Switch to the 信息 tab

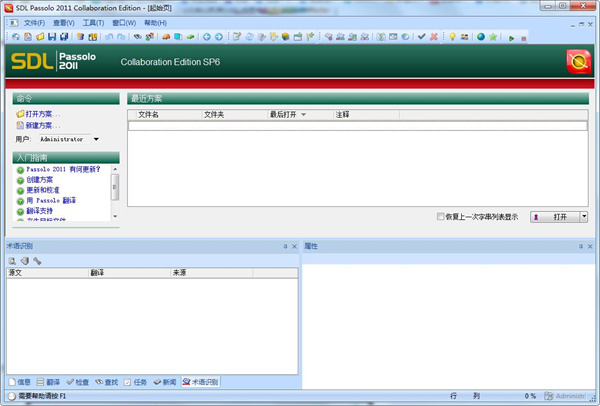coord(20,382)
